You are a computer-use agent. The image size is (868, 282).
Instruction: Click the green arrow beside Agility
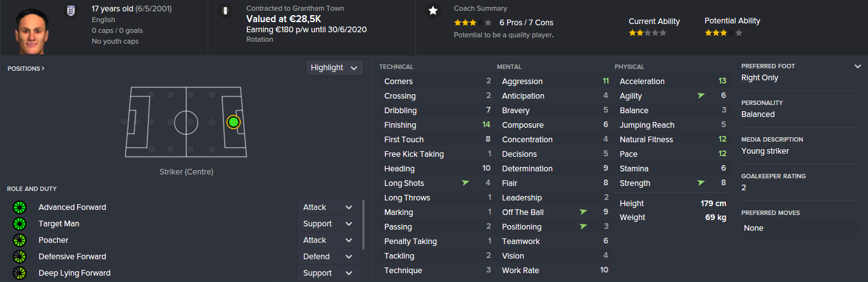tap(701, 96)
